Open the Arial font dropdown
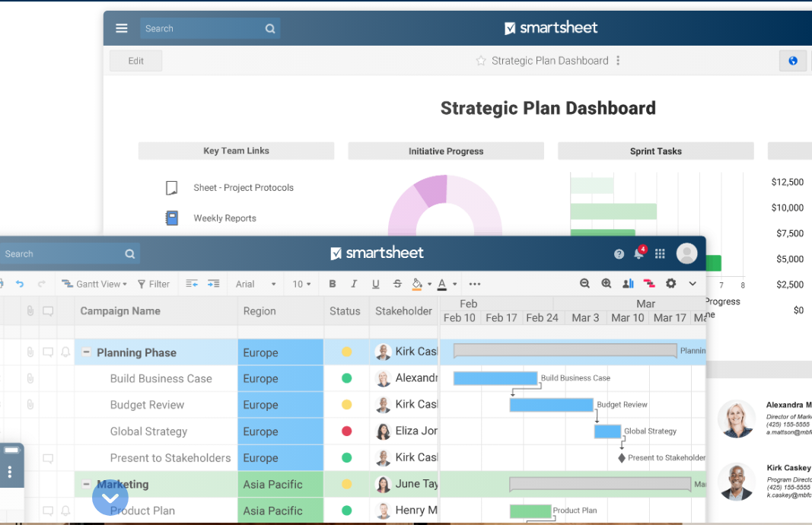Image resolution: width=812 pixels, height=525 pixels. pyautogui.click(x=256, y=284)
